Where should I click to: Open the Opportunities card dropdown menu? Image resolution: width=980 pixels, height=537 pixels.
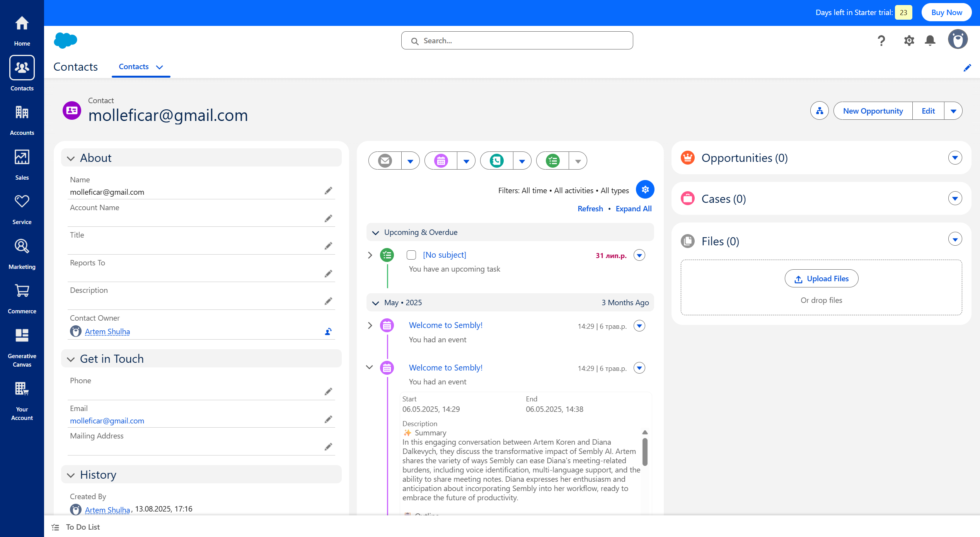[x=955, y=158]
